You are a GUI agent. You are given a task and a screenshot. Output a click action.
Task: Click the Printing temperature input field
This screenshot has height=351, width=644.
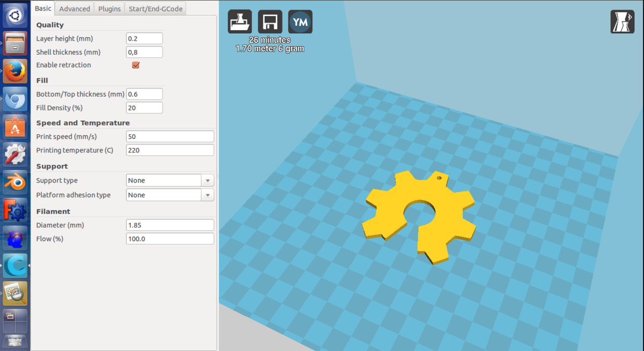coord(170,150)
